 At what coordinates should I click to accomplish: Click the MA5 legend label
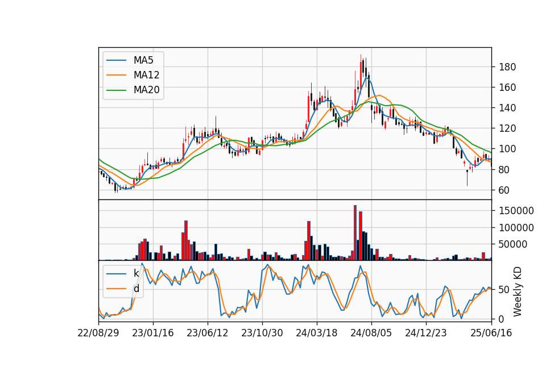[143, 60]
